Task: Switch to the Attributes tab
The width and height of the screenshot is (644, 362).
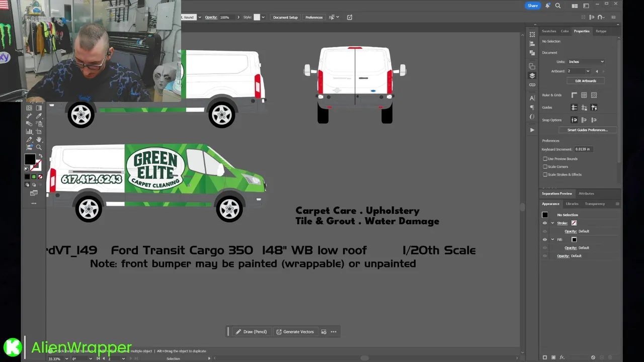Action: (586, 194)
